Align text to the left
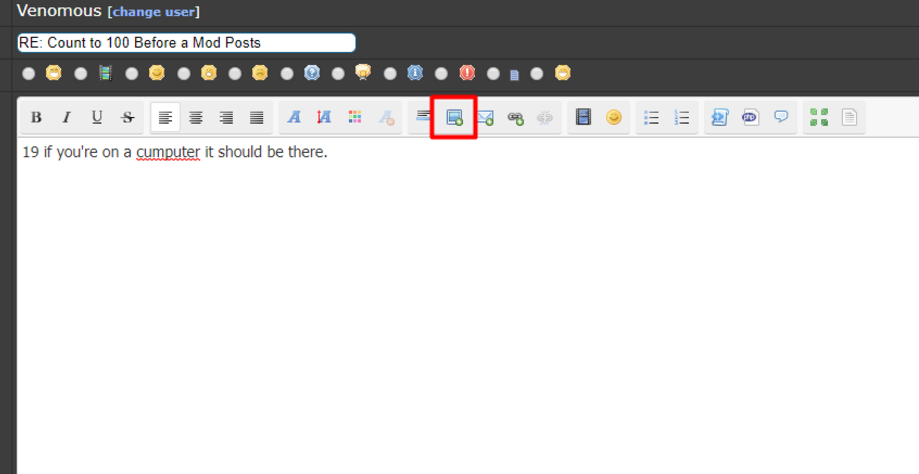Image resolution: width=919 pixels, height=474 pixels. (x=165, y=118)
